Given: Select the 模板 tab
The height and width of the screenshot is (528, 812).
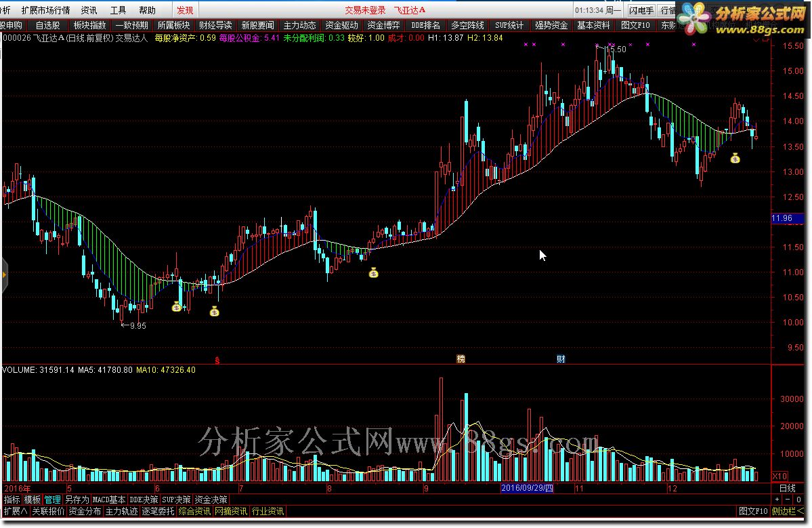Looking at the screenshot, I should pyautogui.click(x=32, y=500).
